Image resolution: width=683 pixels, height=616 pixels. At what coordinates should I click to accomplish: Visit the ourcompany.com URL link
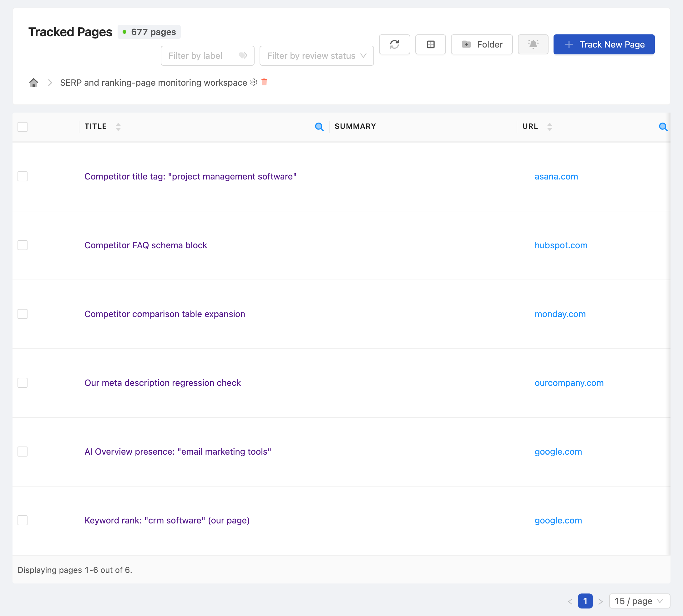[569, 383]
